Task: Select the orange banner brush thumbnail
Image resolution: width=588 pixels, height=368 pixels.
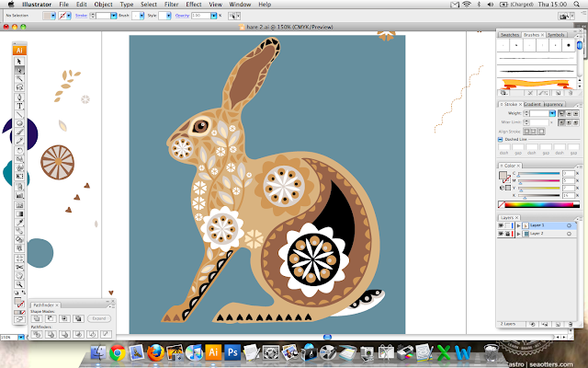Action: coord(537,84)
